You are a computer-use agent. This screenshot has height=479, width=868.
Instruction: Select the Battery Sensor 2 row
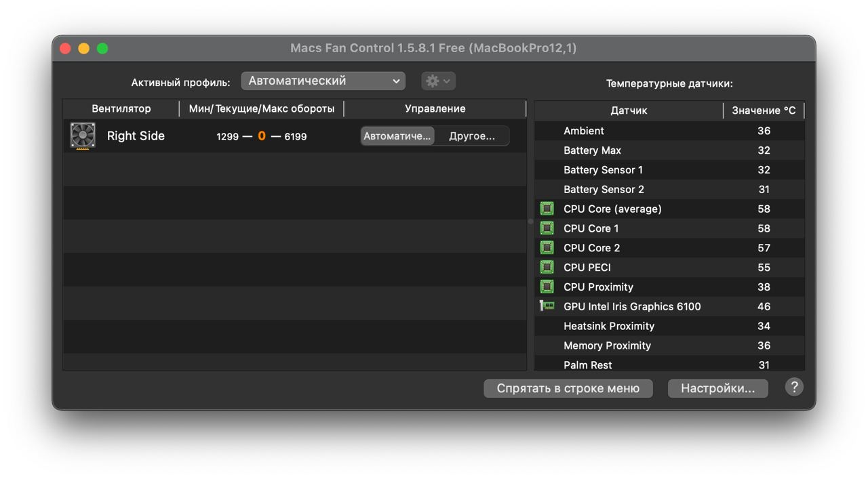pyautogui.click(x=669, y=189)
